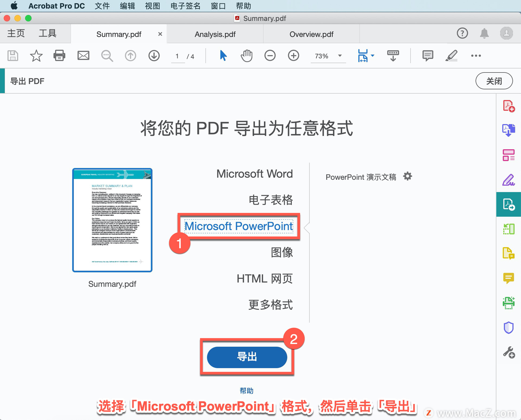Open Fill & Sign sidebar tool

(509, 180)
